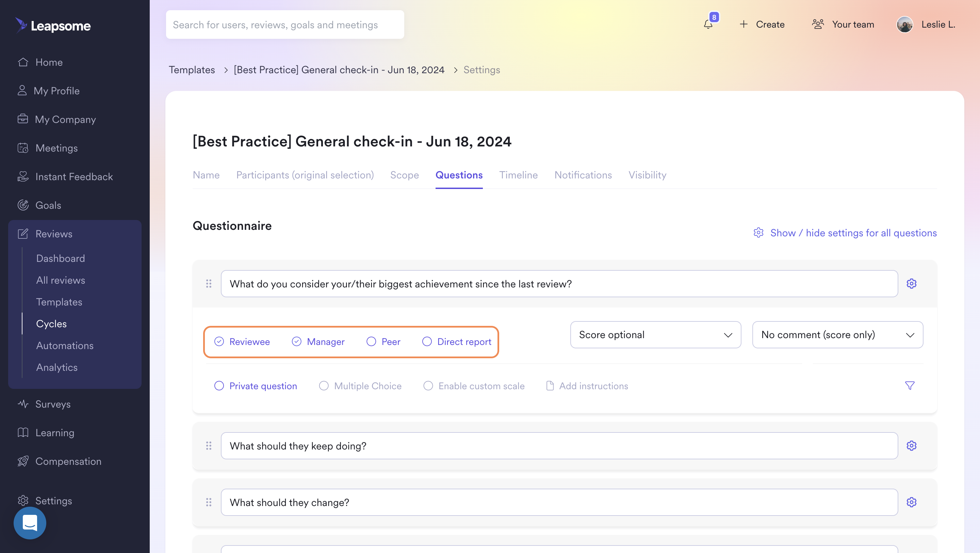Viewport: 980px width, 553px height.
Task: Click the Create button label
Action: [770, 25]
